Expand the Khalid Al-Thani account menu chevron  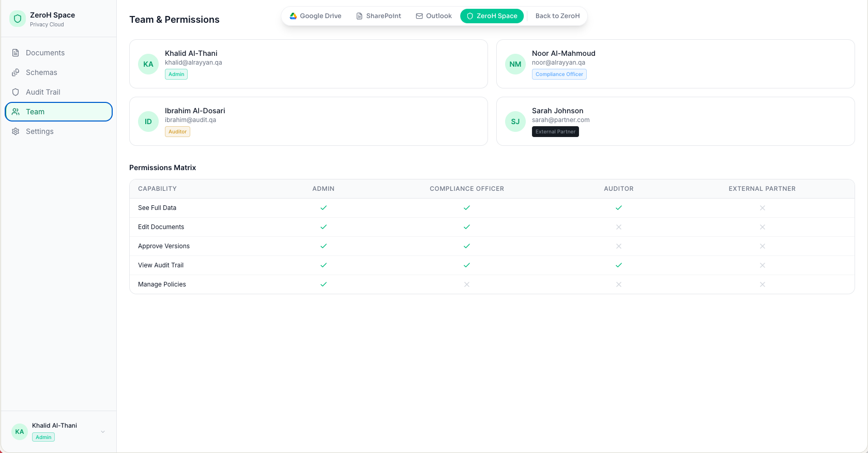pos(103,432)
